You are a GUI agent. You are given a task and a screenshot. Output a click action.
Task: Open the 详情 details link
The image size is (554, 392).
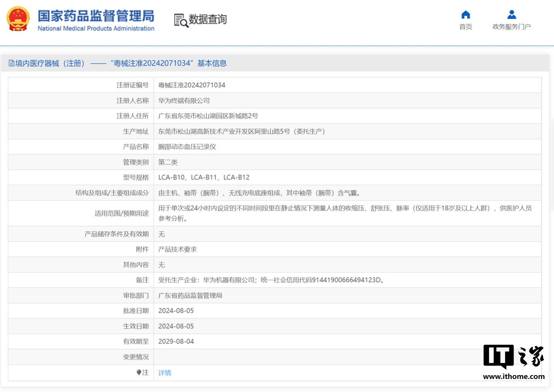(165, 373)
